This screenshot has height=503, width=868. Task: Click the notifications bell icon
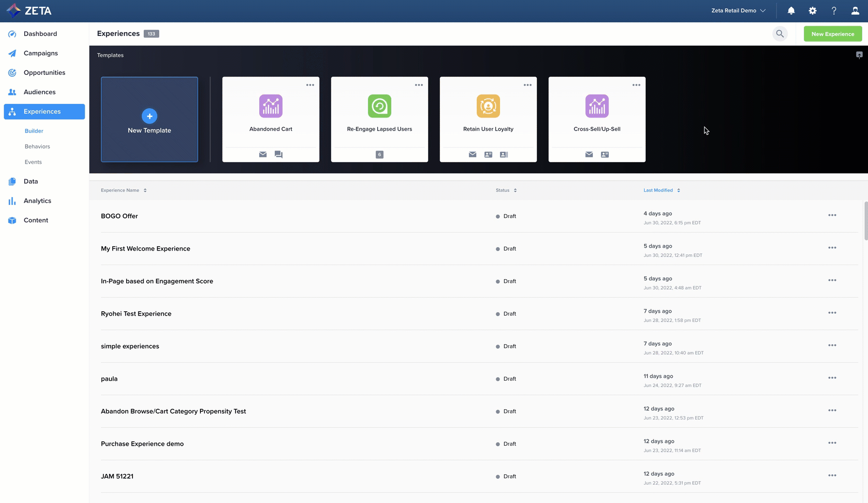click(791, 11)
